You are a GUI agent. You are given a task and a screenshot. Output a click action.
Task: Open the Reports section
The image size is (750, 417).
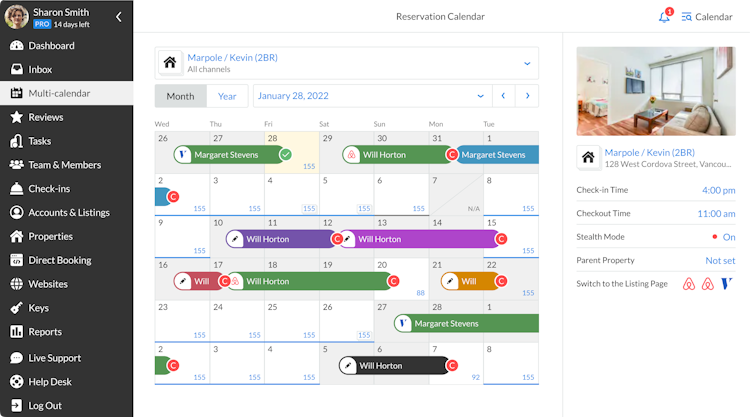[x=45, y=332]
